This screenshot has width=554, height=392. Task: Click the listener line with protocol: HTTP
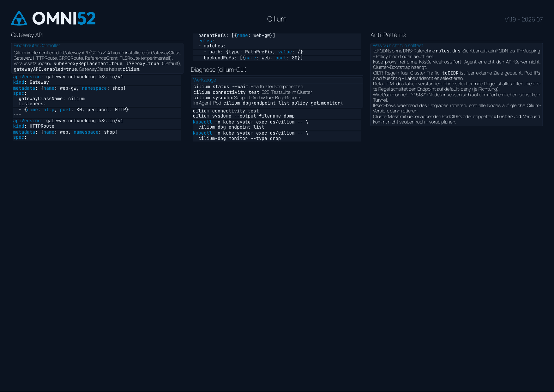click(74, 110)
